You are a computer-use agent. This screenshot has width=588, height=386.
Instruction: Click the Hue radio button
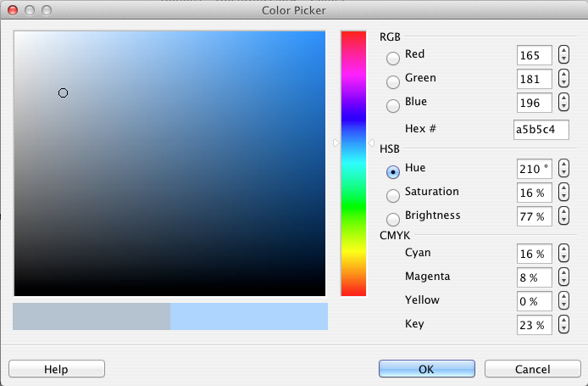click(x=392, y=172)
